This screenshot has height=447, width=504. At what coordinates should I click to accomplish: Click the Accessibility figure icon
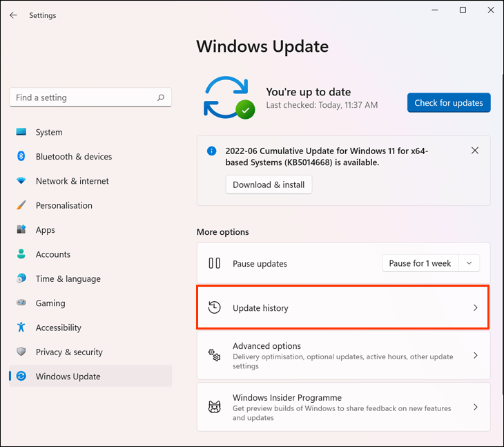click(x=21, y=327)
